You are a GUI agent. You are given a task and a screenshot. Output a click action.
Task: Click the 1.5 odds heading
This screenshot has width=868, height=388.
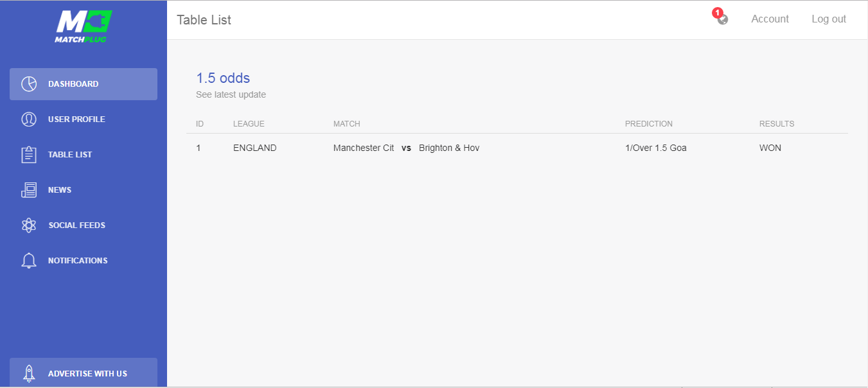[x=223, y=78]
